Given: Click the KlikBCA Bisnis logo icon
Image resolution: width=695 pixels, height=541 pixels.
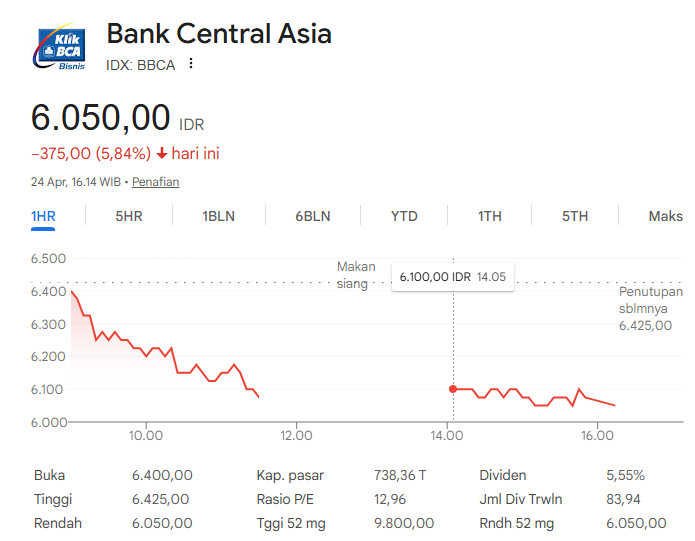Looking at the screenshot, I should [x=61, y=48].
